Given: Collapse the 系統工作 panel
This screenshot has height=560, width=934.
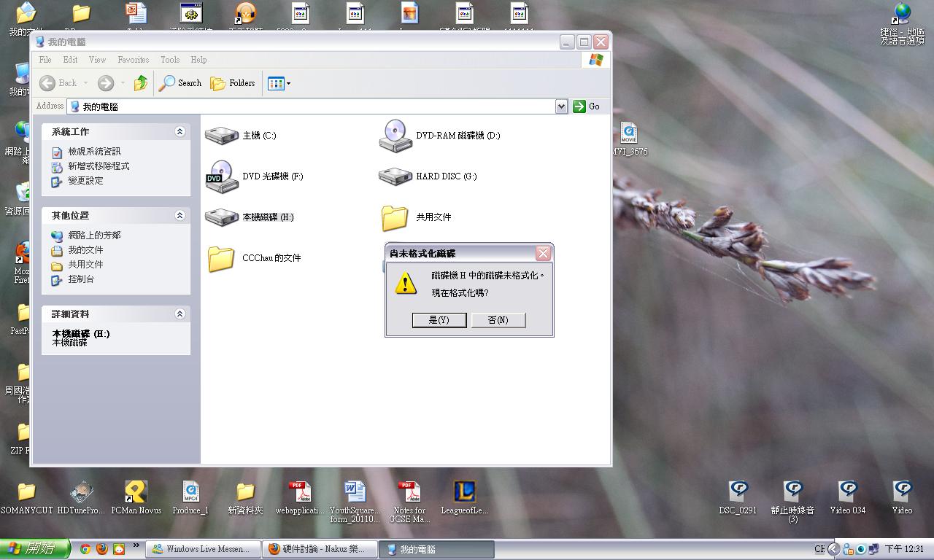Looking at the screenshot, I should click(x=180, y=132).
